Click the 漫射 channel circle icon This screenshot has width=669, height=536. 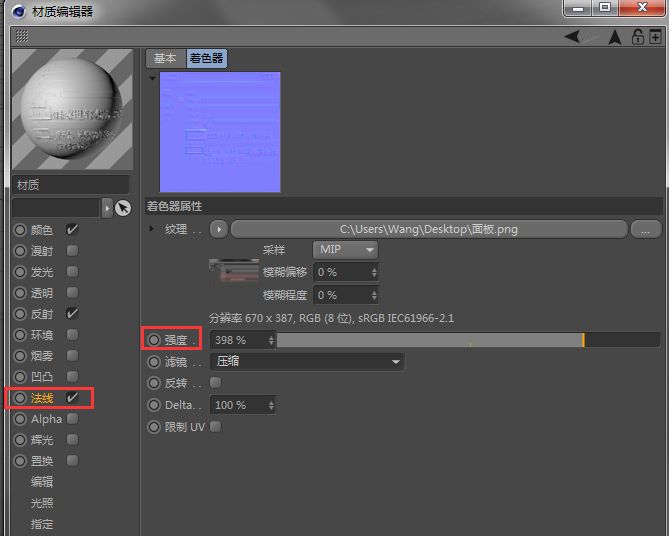click(20, 251)
